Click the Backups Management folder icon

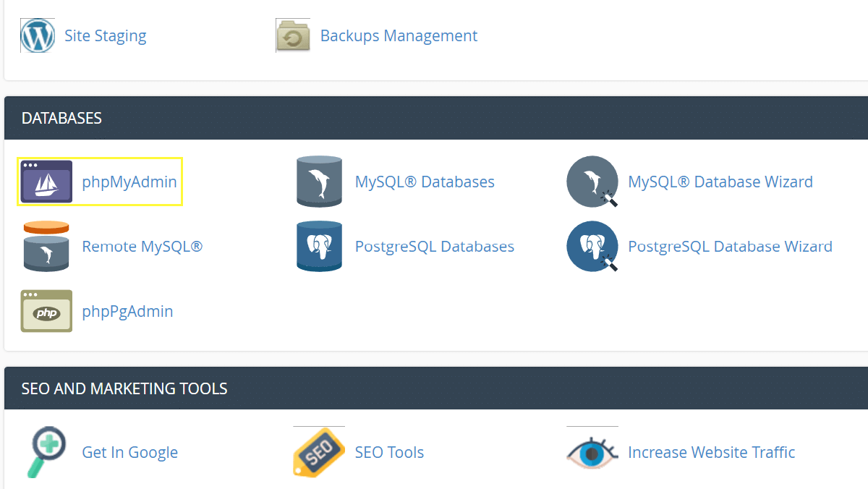click(x=293, y=35)
